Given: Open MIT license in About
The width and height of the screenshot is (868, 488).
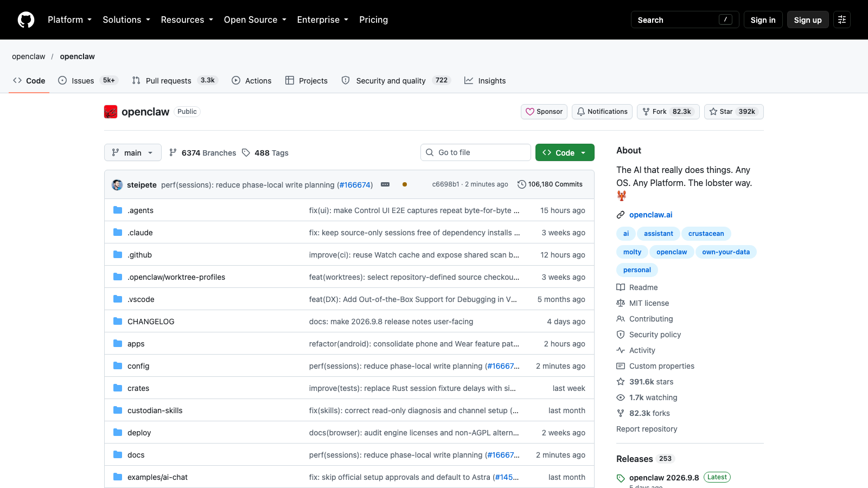Looking at the screenshot, I should coord(643,303).
